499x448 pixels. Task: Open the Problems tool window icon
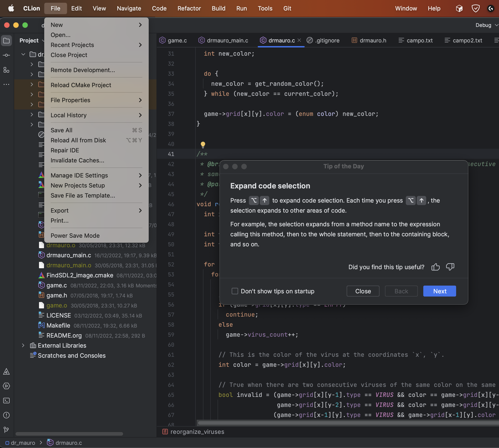pos(6,415)
